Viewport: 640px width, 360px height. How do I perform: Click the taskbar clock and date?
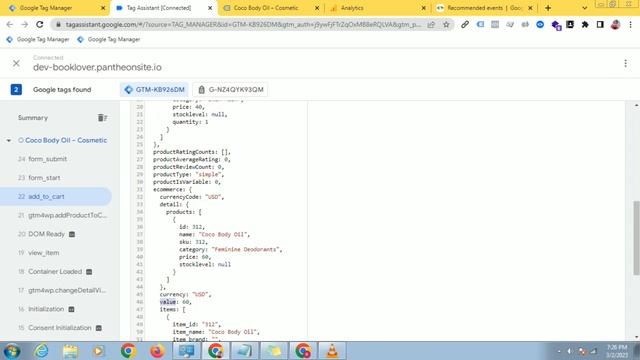[x=616, y=351]
